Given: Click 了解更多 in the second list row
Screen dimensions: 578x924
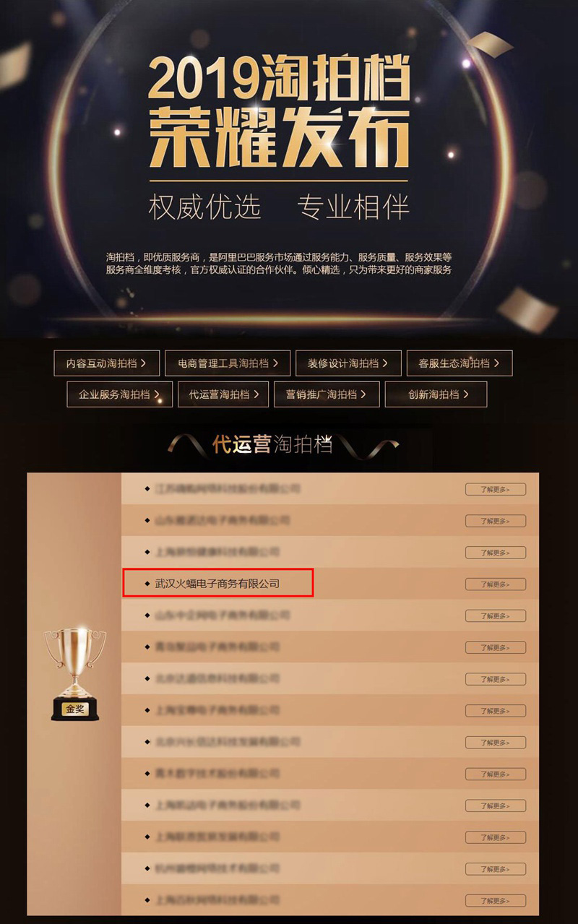Looking at the screenshot, I should tap(496, 521).
